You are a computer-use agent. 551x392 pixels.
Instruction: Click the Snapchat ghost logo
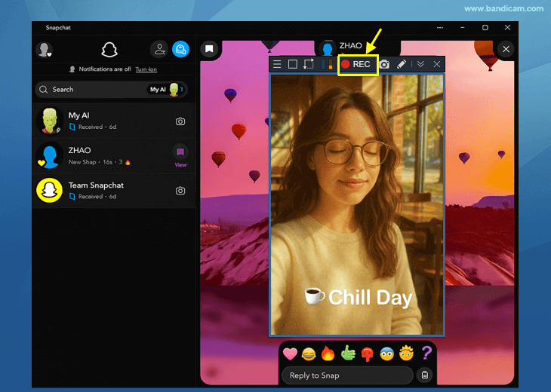click(x=109, y=50)
